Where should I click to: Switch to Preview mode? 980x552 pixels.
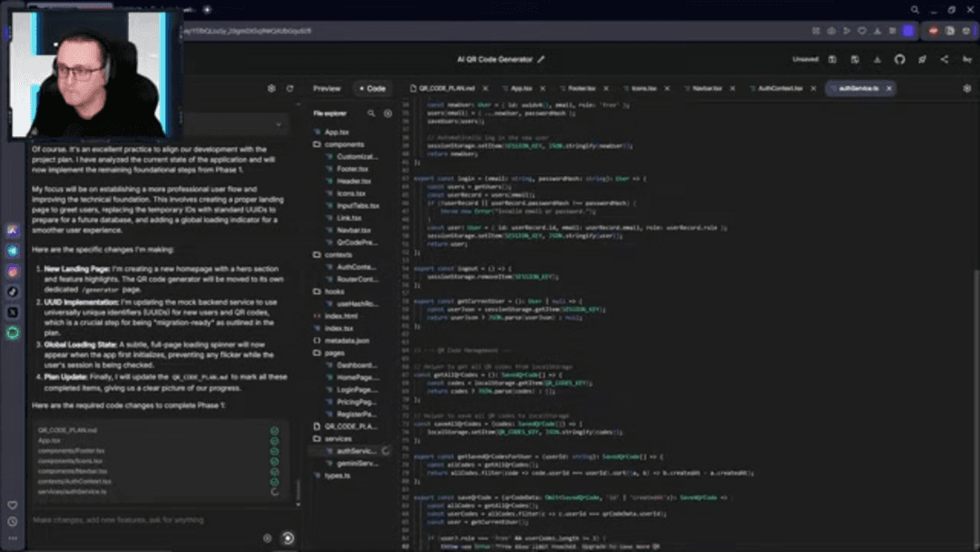tap(327, 89)
